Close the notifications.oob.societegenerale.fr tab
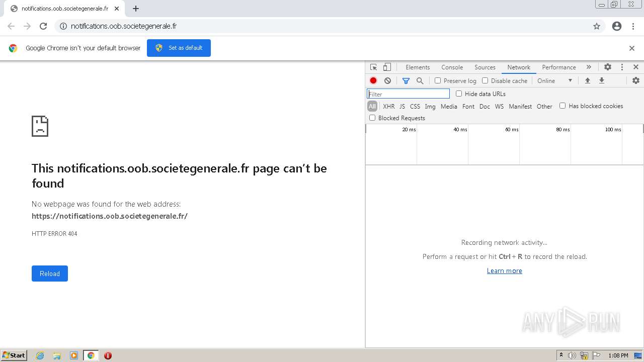644x362 pixels. click(117, 9)
